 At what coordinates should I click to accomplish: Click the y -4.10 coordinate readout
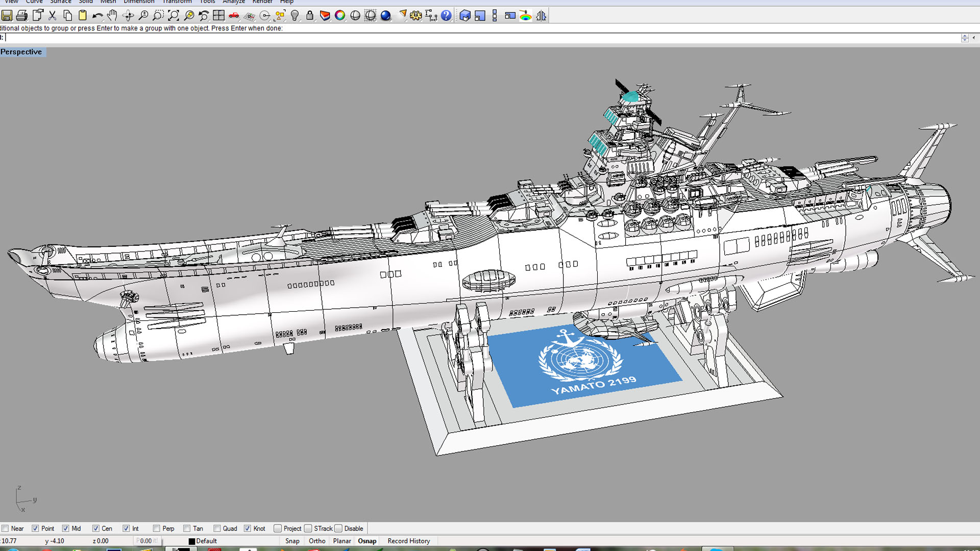coord(55,541)
